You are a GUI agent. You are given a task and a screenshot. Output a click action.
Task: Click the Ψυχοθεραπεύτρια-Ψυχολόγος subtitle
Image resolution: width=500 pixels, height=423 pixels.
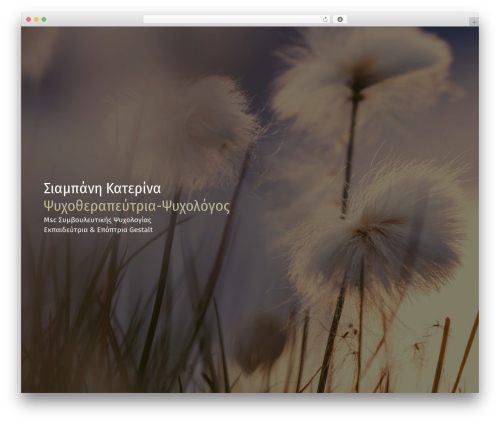point(137,206)
